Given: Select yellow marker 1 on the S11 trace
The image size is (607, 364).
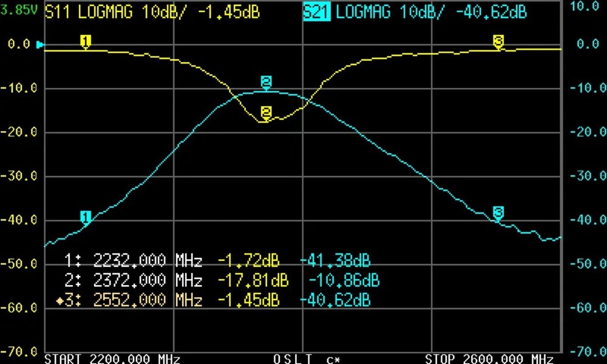Looking at the screenshot, I should coord(86,41).
